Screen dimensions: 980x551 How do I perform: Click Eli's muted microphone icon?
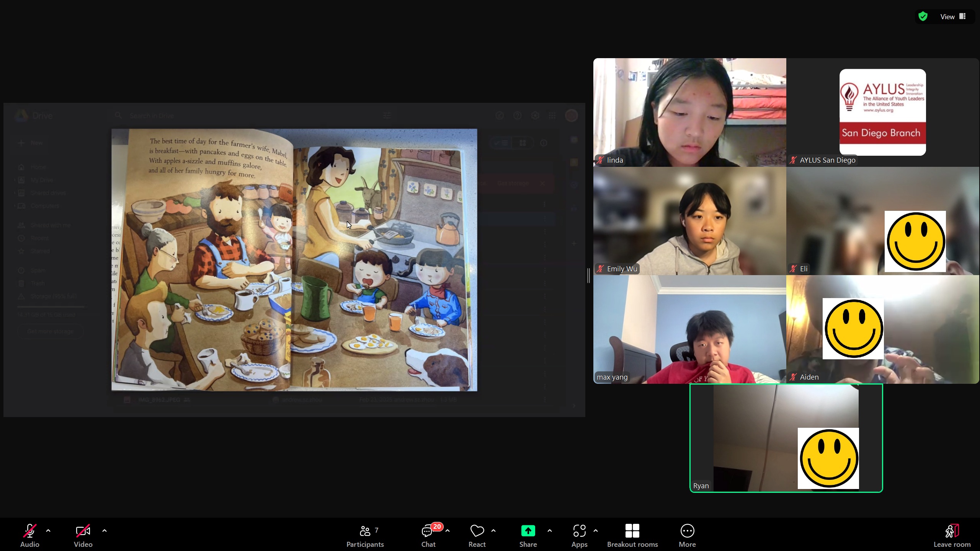click(x=793, y=269)
